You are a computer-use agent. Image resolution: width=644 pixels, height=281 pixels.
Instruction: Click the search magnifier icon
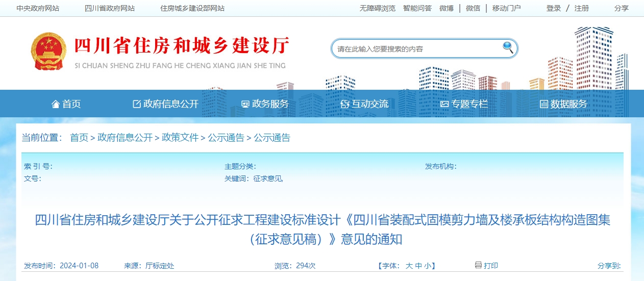click(508, 47)
